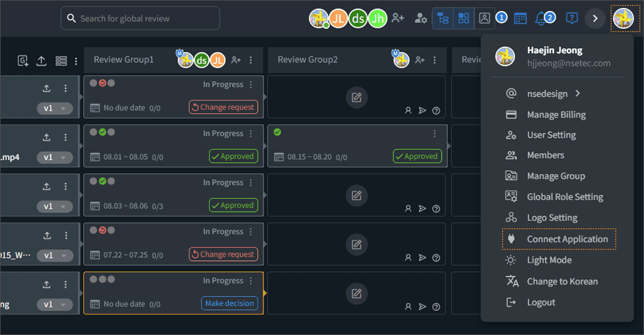Open notifications bell with 2 badge
644x335 pixels.
click(x=542, y=19)
